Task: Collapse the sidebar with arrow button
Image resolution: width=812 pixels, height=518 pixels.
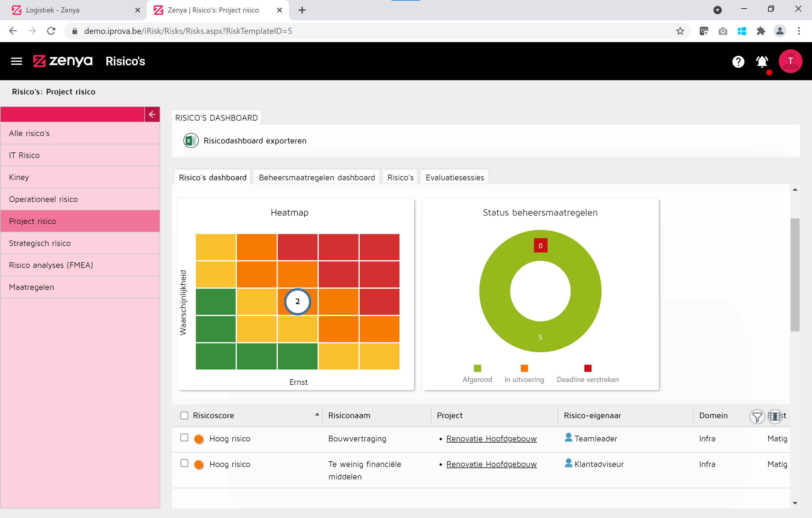Action: point(152,114)
